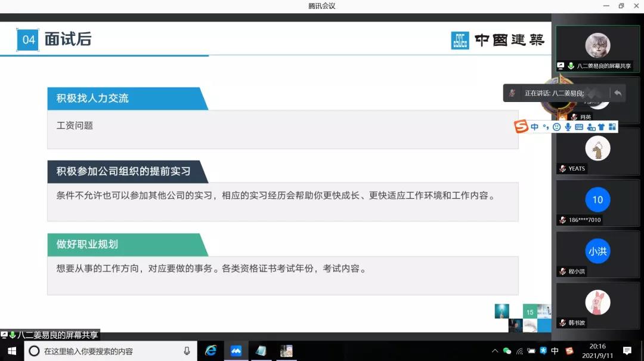Viewport: 644px width, 361px height.
Task: Select 程小洪 participant tile
Action: click(597, 254)
